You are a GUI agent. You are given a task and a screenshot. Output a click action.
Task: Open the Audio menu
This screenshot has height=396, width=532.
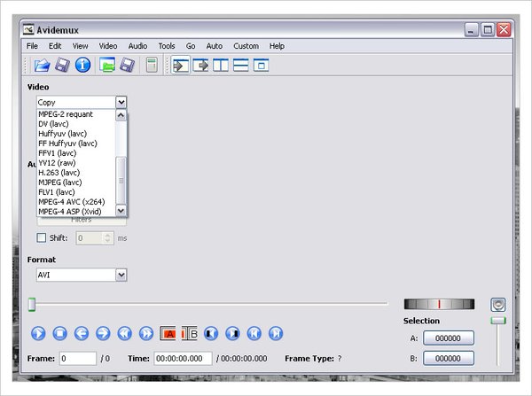[137, 46]
